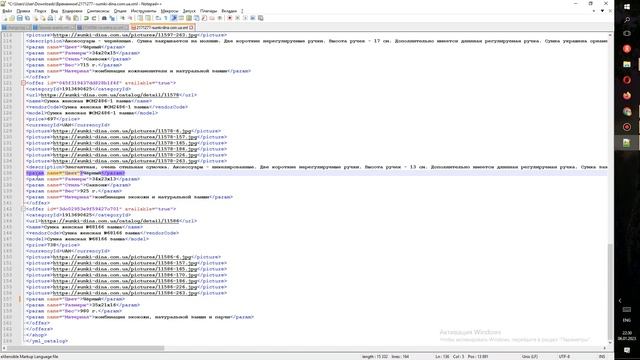Click the Close All toolbar icon

click(42, 18)
